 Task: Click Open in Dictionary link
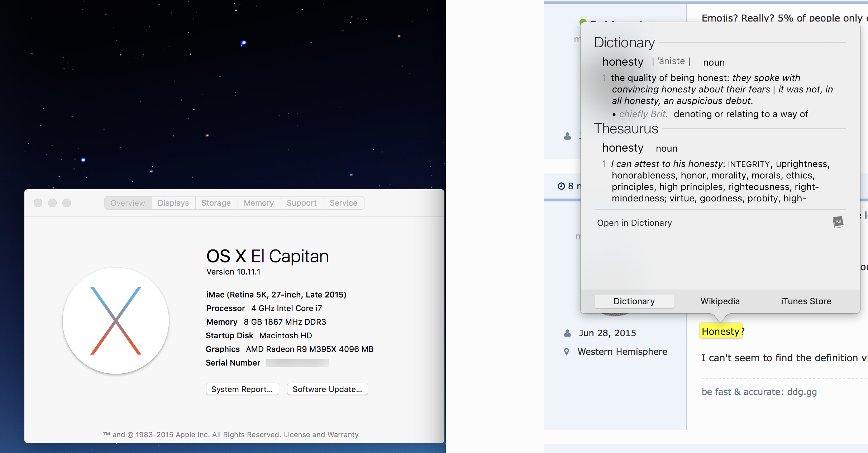pos(634,223)
